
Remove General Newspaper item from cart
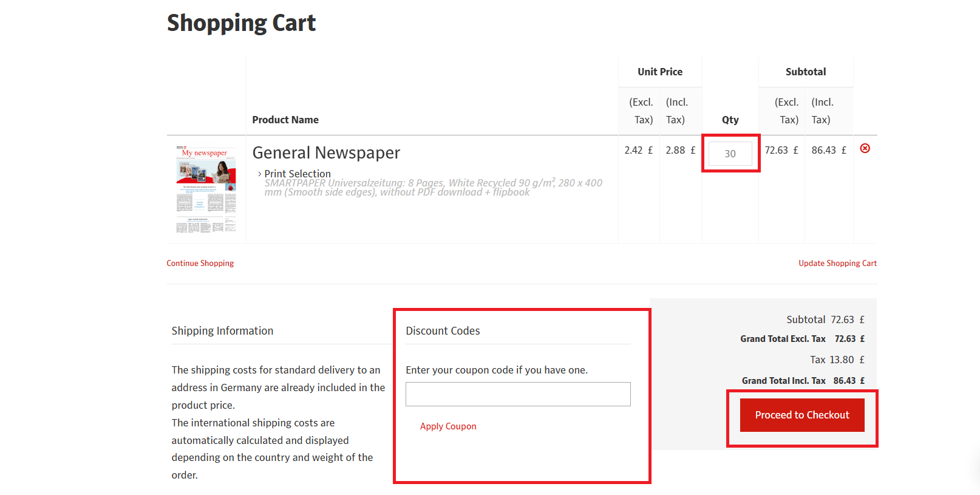(865, 148)
